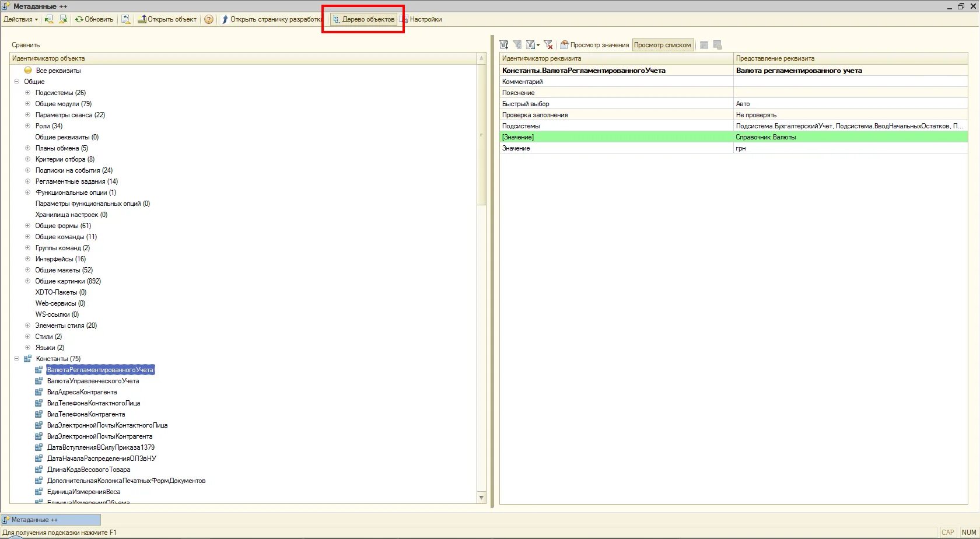Click the icon of ЕдиницаИзмеренияВеса constant

click(38, 492)
